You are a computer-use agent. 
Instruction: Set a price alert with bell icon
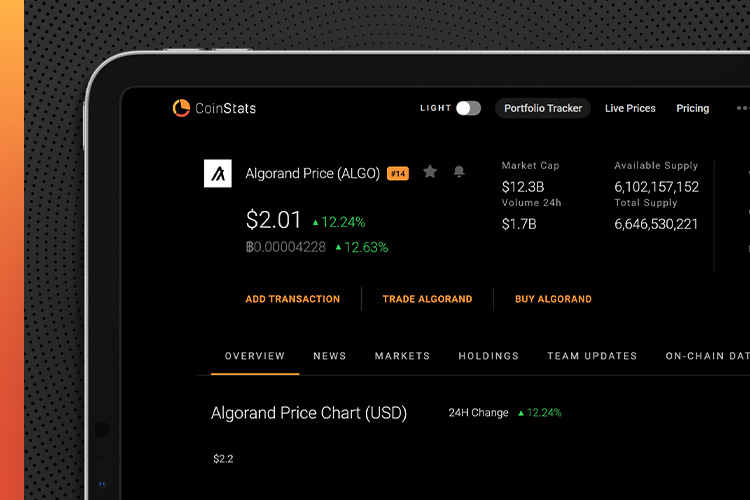click(x=459, y=171)
